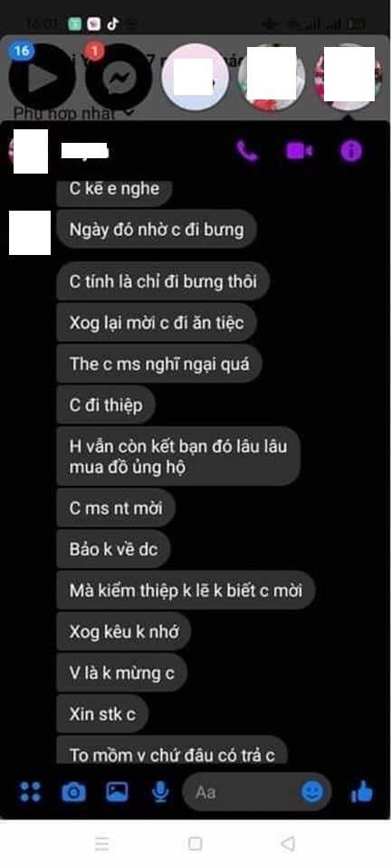
Task: Tap the sender avatar beside 'Ngày đó nhờ c đi bưng'
Action: click(30, 232)
